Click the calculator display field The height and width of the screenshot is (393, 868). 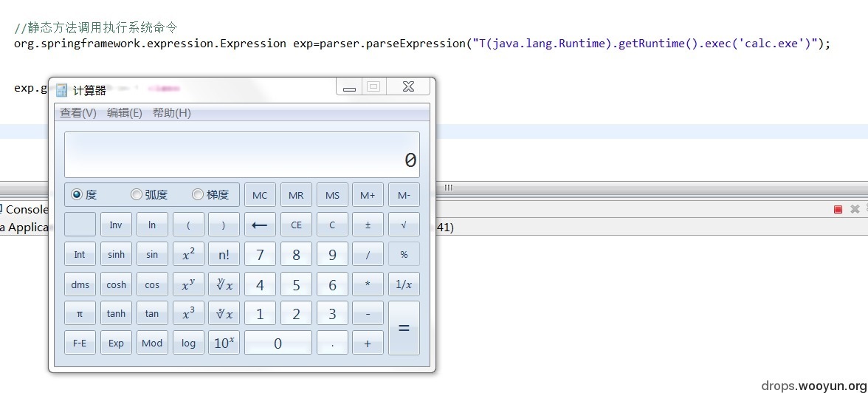click(242, 154)
